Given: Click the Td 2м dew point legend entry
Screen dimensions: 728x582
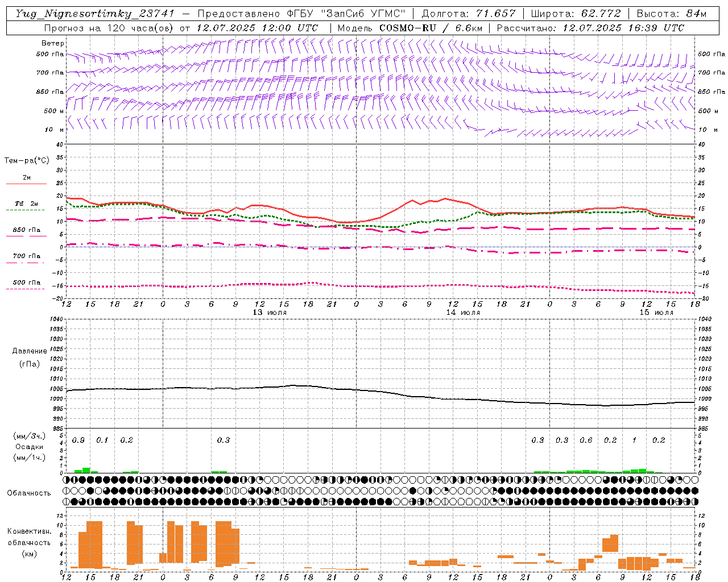Looking at the screenshot, I should [27, 203].
